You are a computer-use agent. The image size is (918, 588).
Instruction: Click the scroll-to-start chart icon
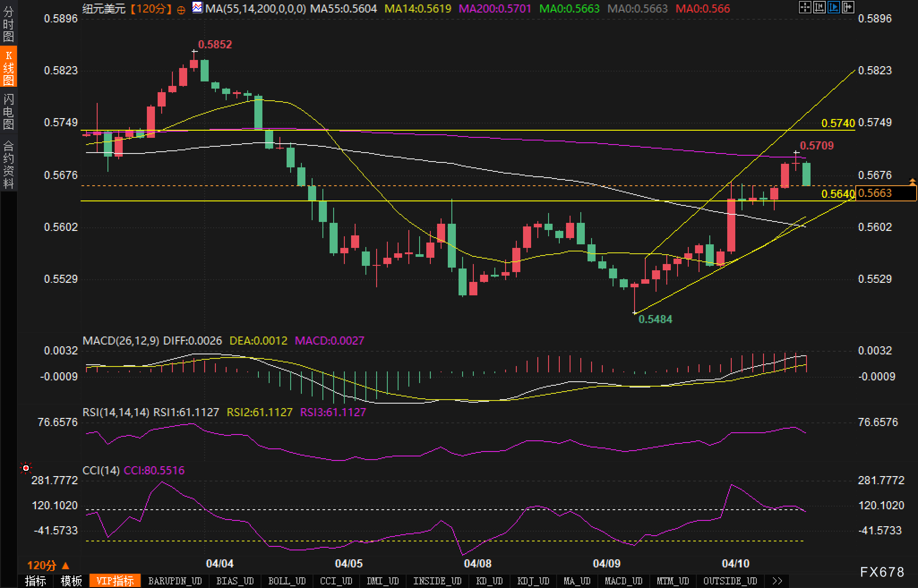coord(819,7)
